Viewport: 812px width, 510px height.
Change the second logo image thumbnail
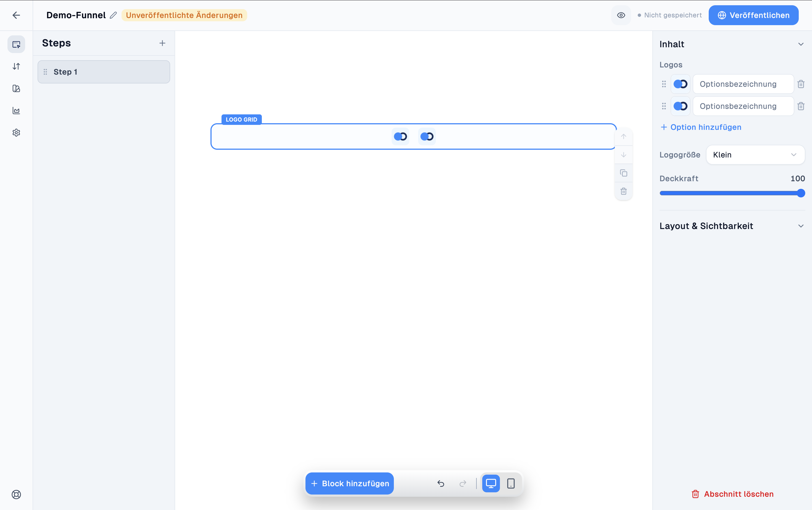tap(680, 106)
